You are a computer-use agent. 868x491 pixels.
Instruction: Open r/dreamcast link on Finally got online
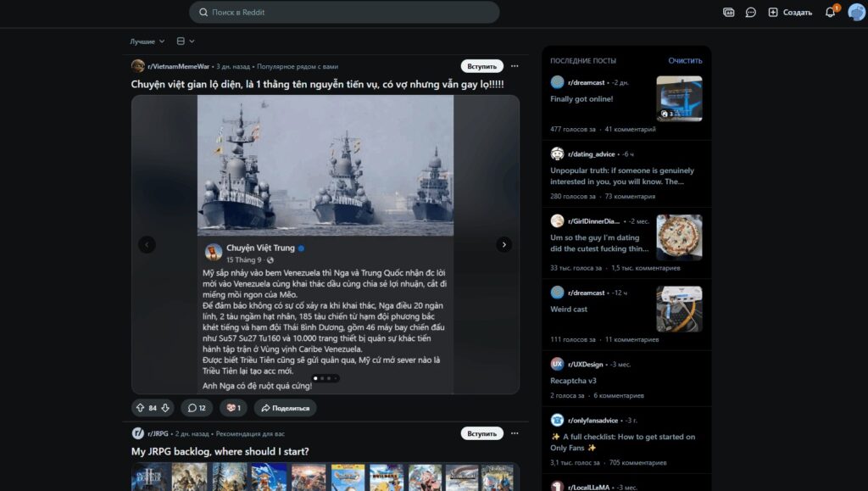587,82
